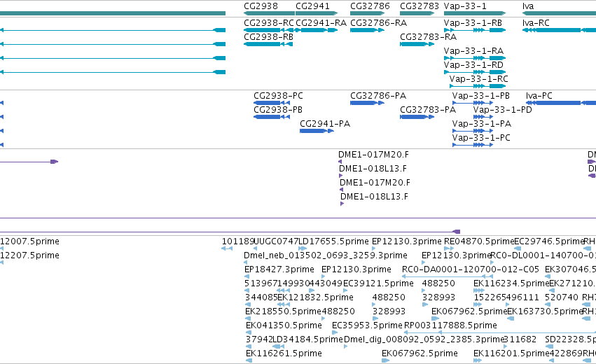Select protein label 'Vap-33-1-PB'
Image resolution: width=596 pixels, height=364 pixels.
[x=481, y=96]
